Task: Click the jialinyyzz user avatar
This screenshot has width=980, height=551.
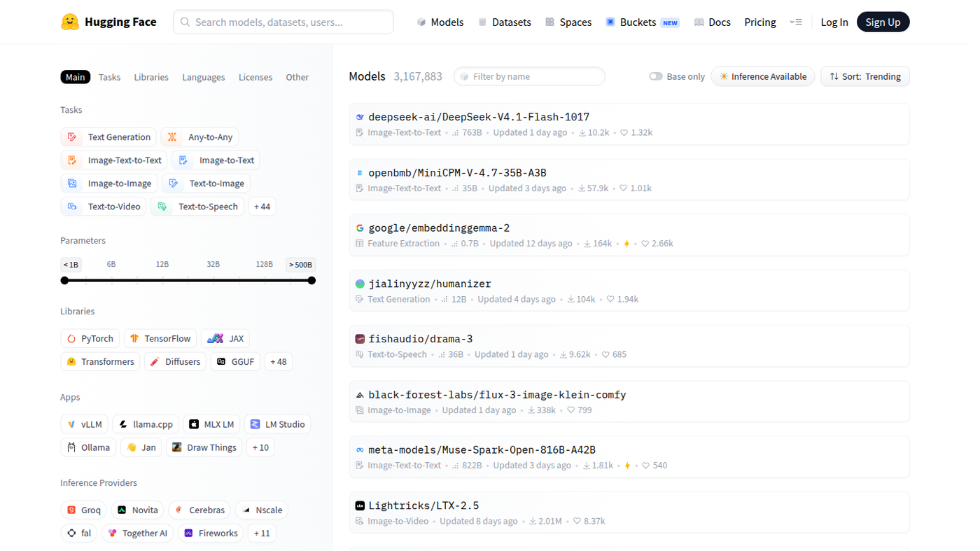Action: [x=360, y=284]
